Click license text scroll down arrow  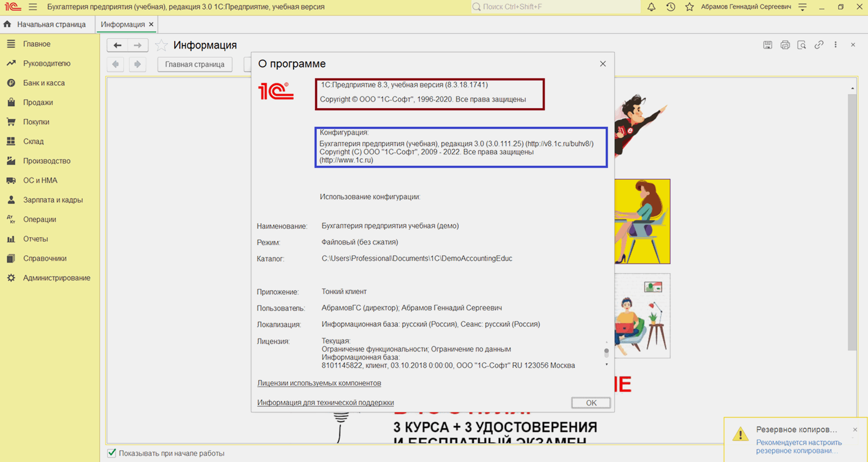coord(606,365)
